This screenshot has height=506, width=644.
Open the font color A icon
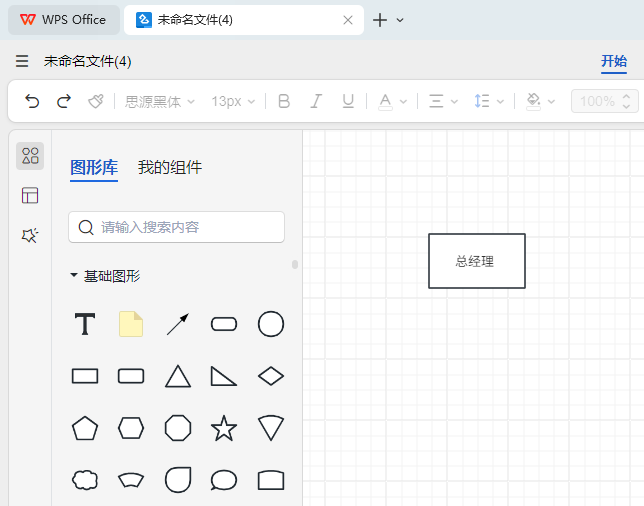[385, 101]
